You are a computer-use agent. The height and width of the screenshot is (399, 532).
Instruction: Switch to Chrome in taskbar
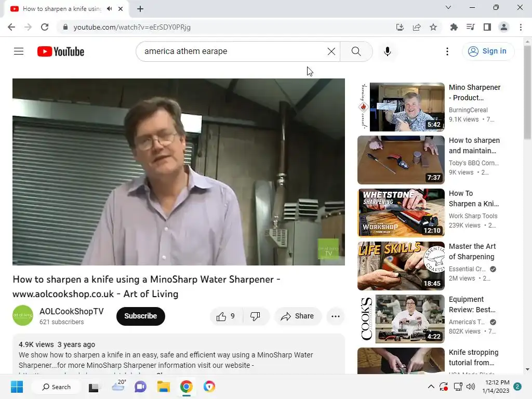(187, 387)
